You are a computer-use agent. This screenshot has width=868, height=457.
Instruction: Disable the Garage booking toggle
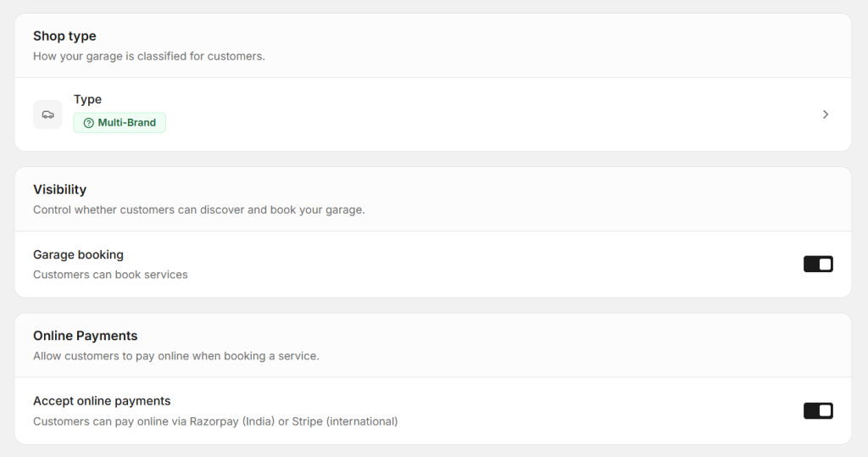click(x=818, y=265)
